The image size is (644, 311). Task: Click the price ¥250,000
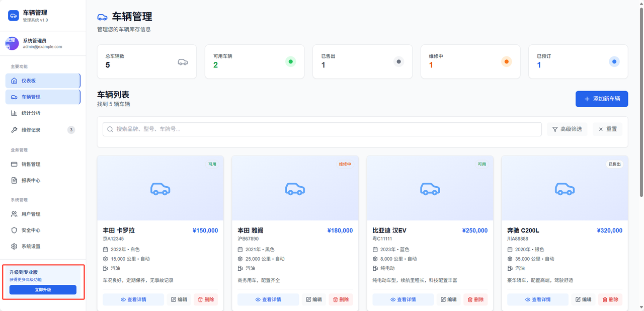tap(475, 230)
